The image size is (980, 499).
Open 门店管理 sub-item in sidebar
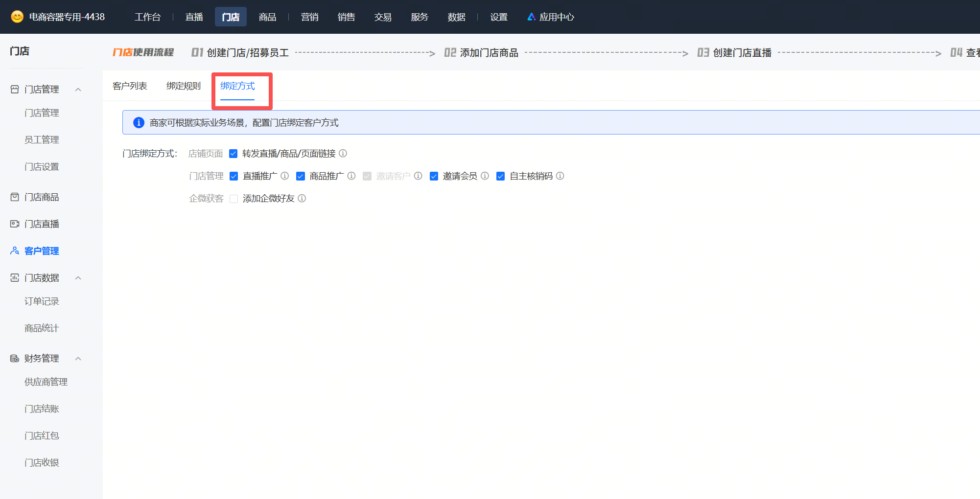pyautogui.click(x=42, y=113)
